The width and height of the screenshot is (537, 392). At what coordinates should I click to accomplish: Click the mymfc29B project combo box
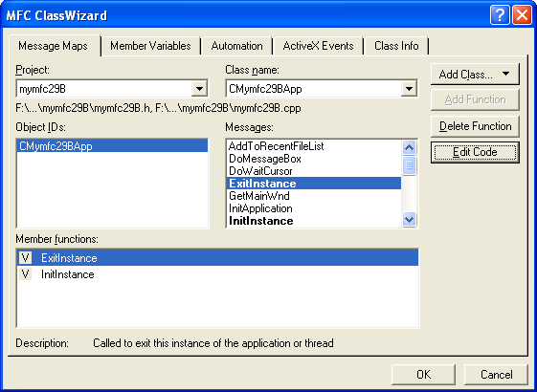pyautogui.click(x=112, y=89)
